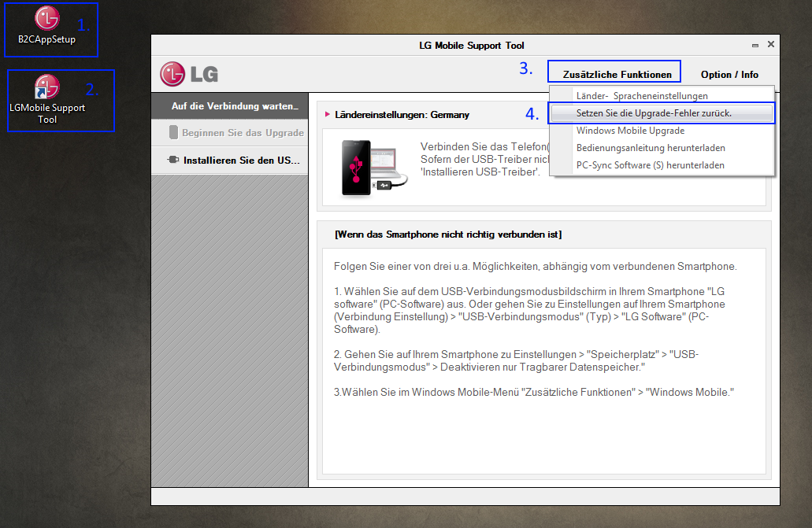Select Bedienungsanleitung herunterladen
The image size is (812, 528).
(x=662, y=148)
